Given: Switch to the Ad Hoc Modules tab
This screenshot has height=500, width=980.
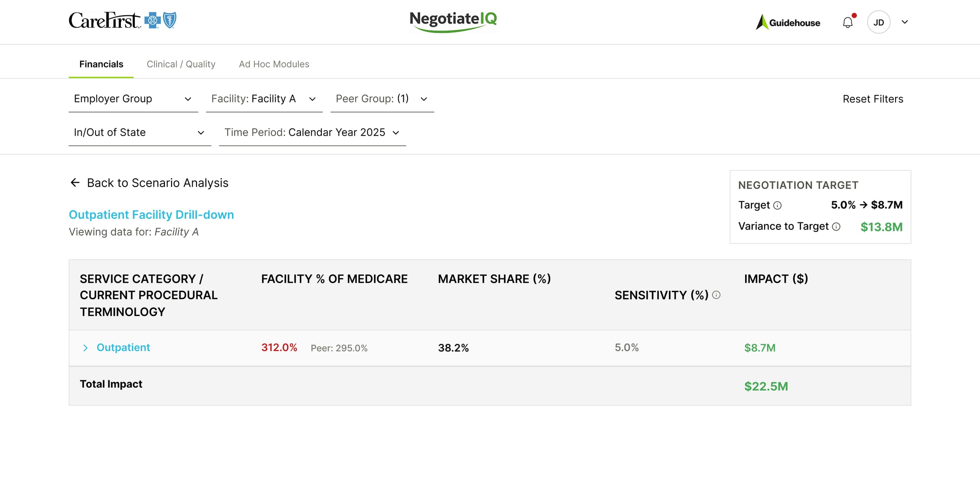Looking at the screenshot, I should 274,64.
